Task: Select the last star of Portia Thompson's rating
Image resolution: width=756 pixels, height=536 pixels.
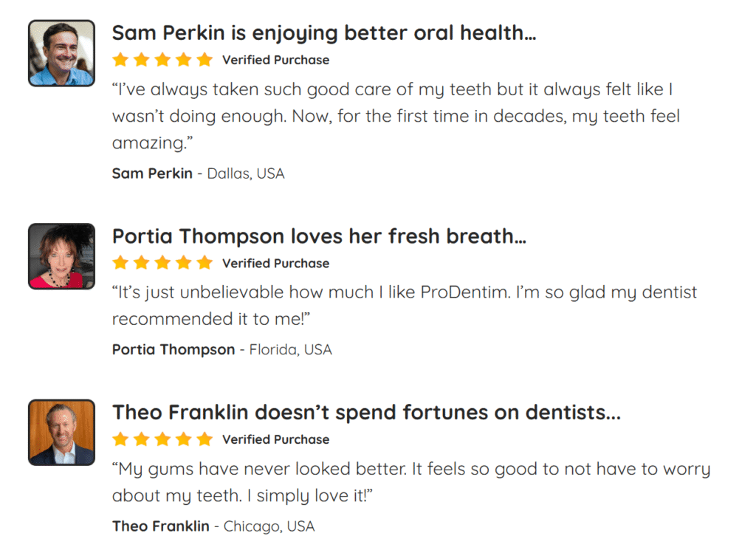Action: pos(205,263)
